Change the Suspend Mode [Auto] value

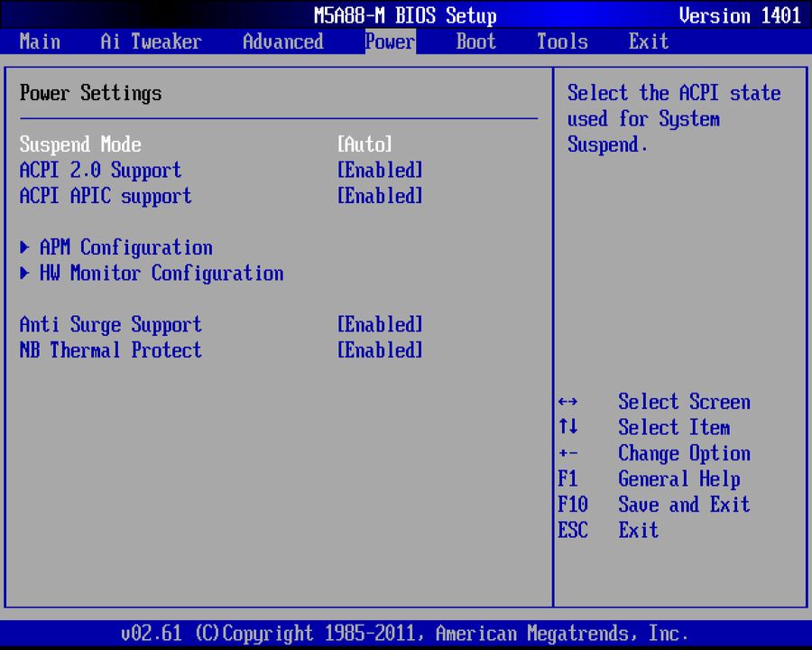pos(364,144)
